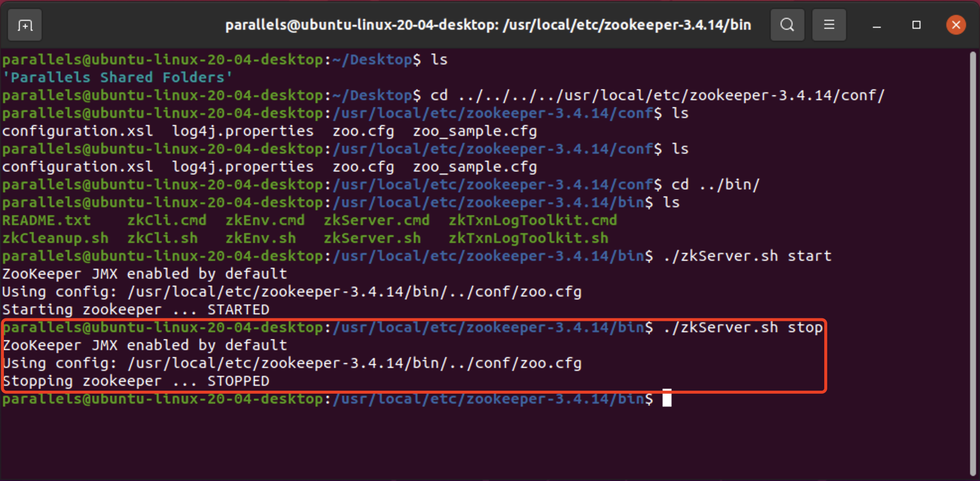Click 'Parallels Shared Folders' directory name
980x481 pixels.
(118, 77)
